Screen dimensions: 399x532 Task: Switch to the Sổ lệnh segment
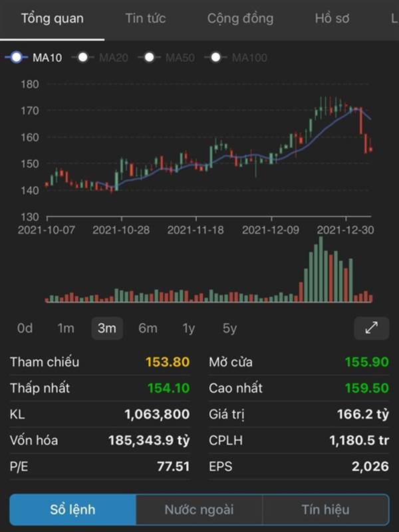(x=72, y=509)
